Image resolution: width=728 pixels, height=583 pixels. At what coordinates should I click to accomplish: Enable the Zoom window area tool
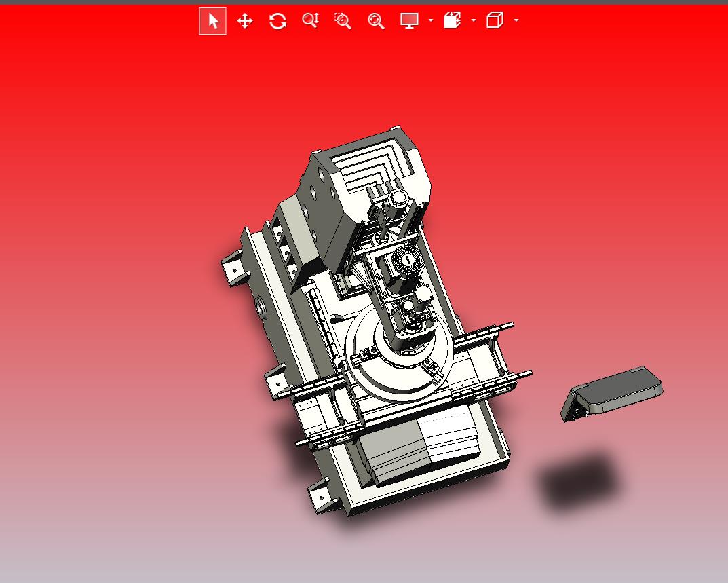point(343,21)
